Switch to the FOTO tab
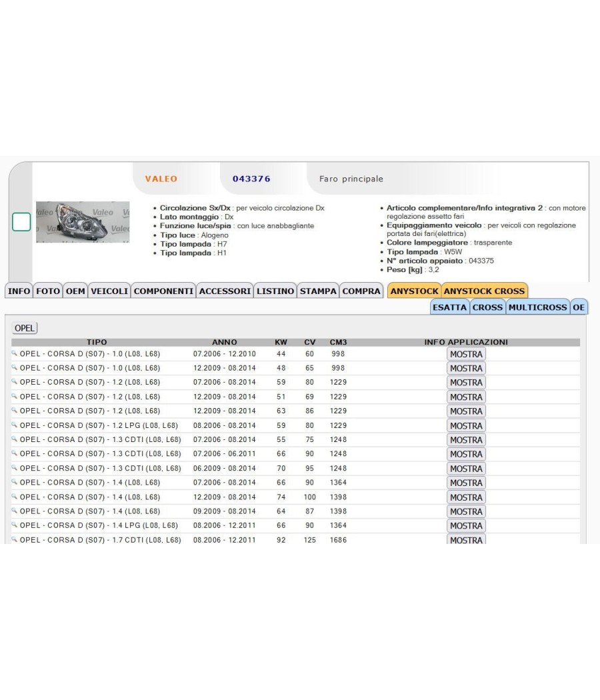600x700 pixels. [x=48, y=291]
